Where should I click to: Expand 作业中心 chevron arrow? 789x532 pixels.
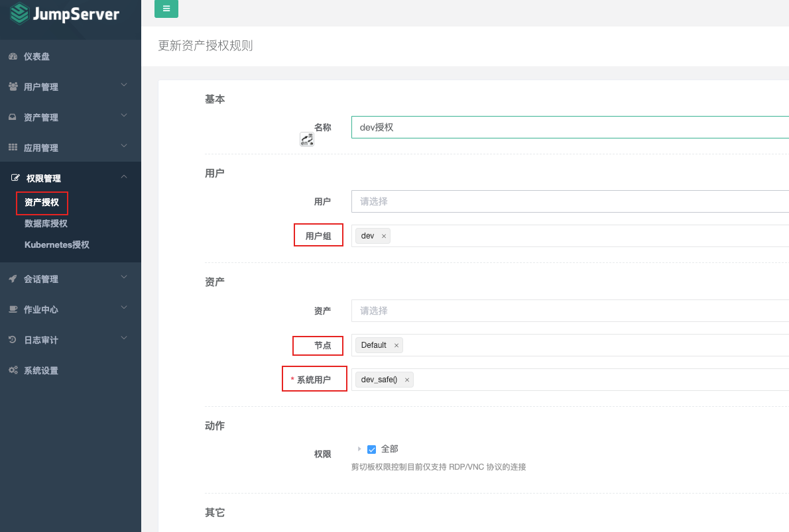124,307
